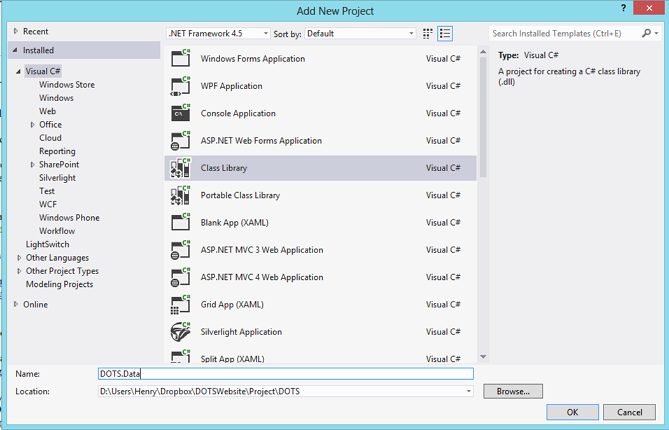Click the search magnifier icon
This screenshot has width=669, height=430.
[x=646, y=33]
